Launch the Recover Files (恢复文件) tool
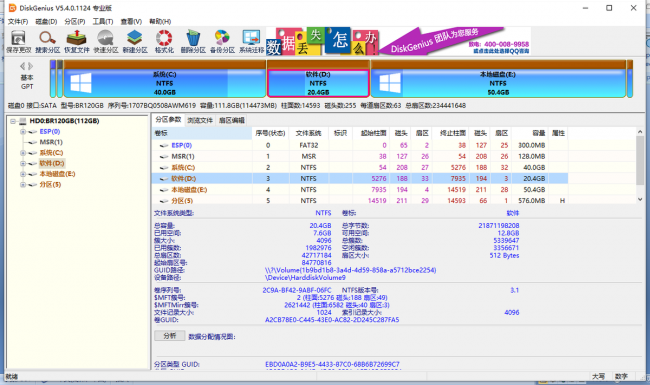650x385 pixels. click(x=77, y=41)
